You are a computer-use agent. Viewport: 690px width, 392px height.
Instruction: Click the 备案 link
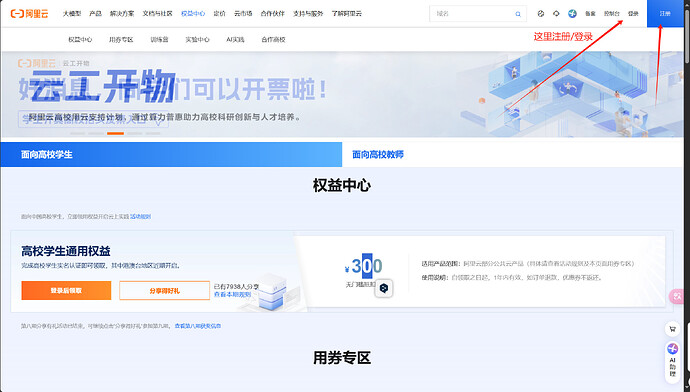coord(590,14)
